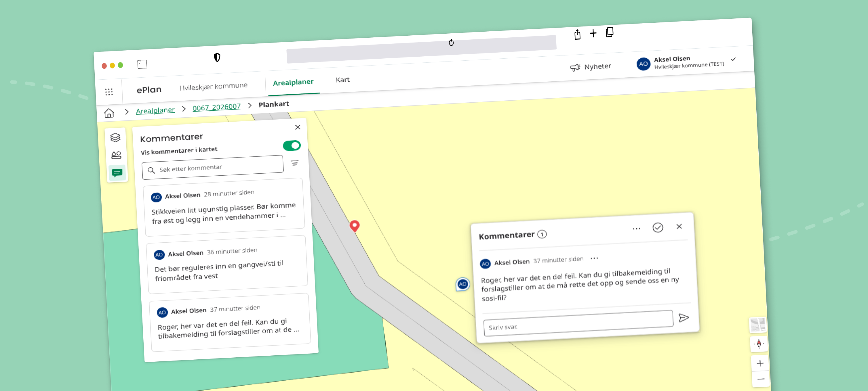868x391 pixels.
Task: Click the privacy shield icon
Action: pos(217,57)
